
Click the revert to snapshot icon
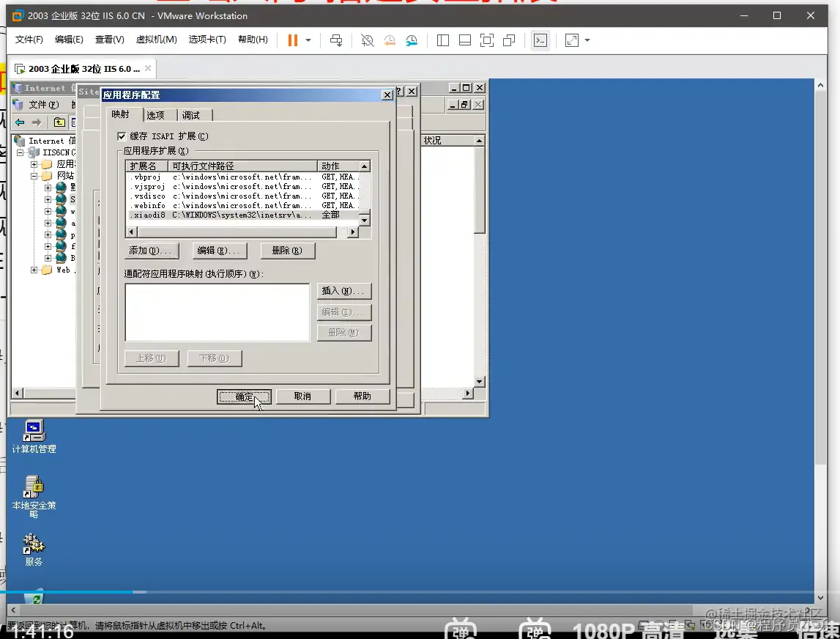390,40
